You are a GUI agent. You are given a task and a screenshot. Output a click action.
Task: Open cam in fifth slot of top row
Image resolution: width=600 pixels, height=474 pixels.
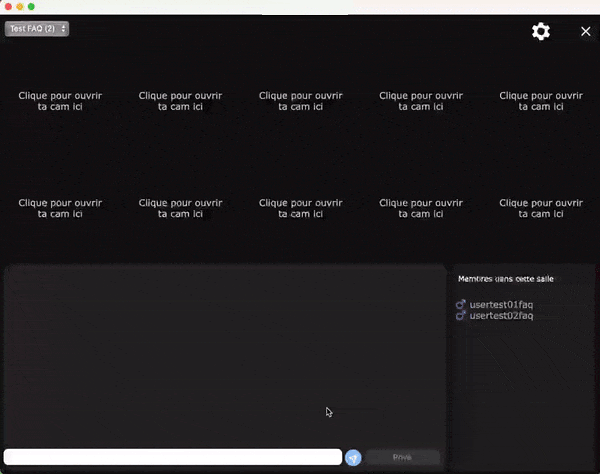541,101
